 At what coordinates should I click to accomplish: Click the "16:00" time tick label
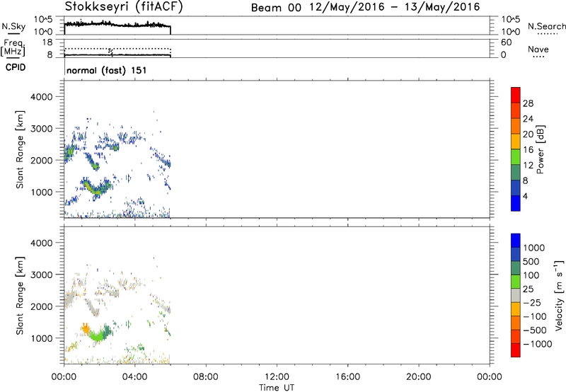click(x=347, y=377)
